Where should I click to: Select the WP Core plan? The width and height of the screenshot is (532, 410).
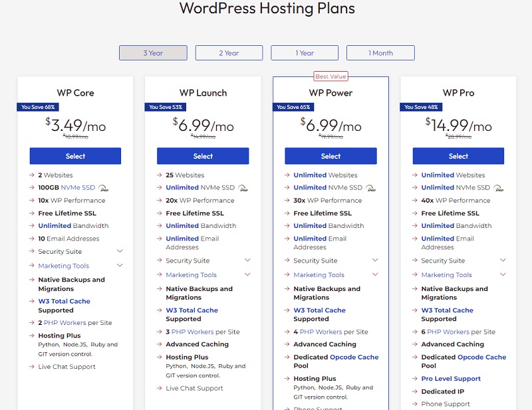[75, 156]
